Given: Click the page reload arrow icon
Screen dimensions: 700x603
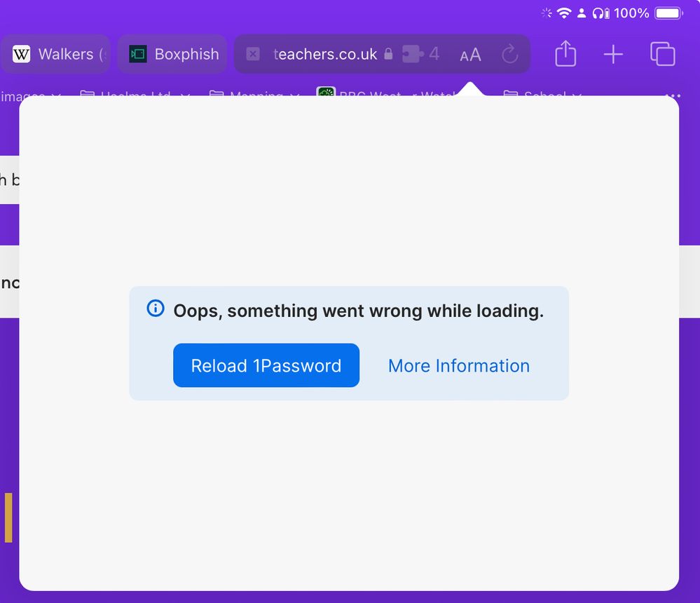Looking at the screenshot, I should (x=509, y=54).
